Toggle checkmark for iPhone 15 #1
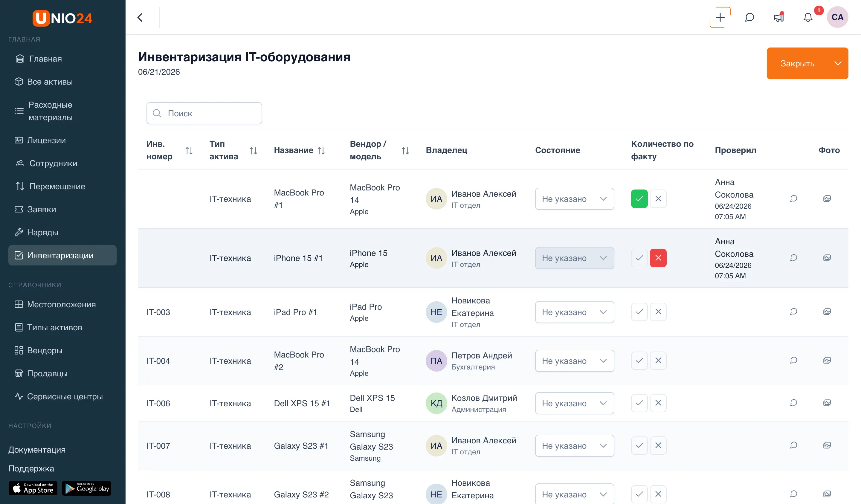The height and width of the screenshot is (504, 861). [639, 258]
